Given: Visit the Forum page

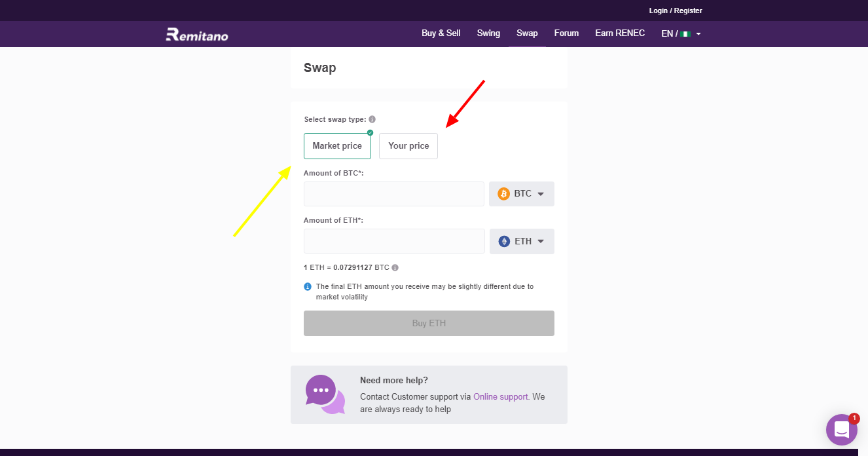Looking at the screenshot, I should (x=566, y=33).
